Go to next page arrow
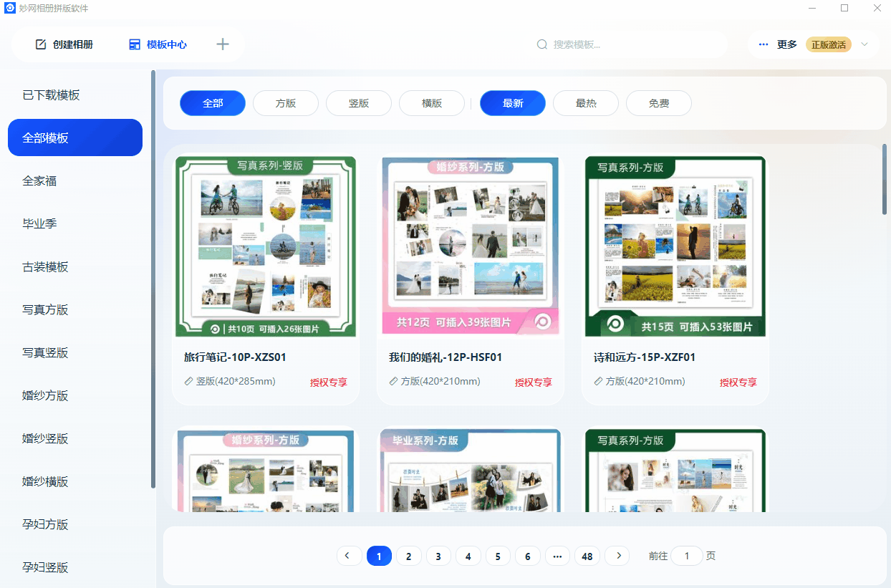 (x=617, y=556)
